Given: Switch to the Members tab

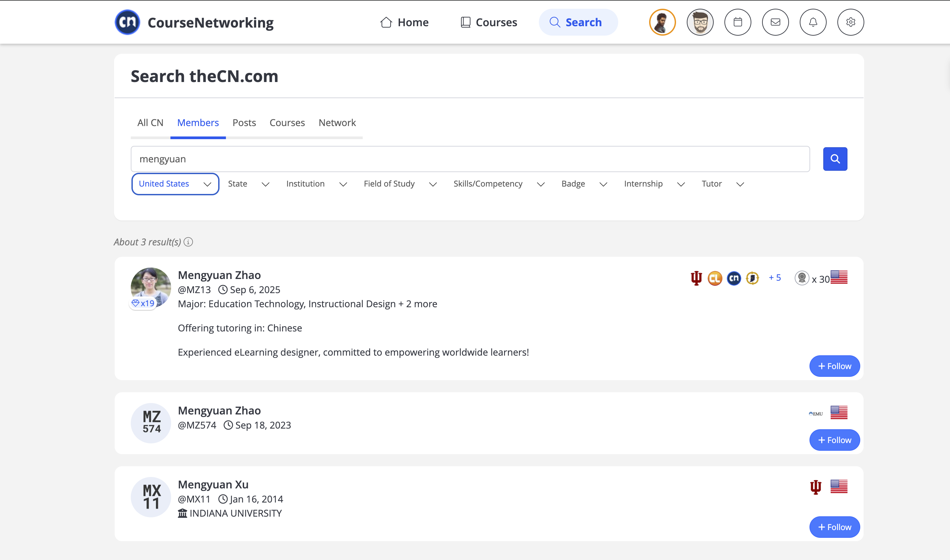Looking at the screenshot, I should (x=198, y=123).
